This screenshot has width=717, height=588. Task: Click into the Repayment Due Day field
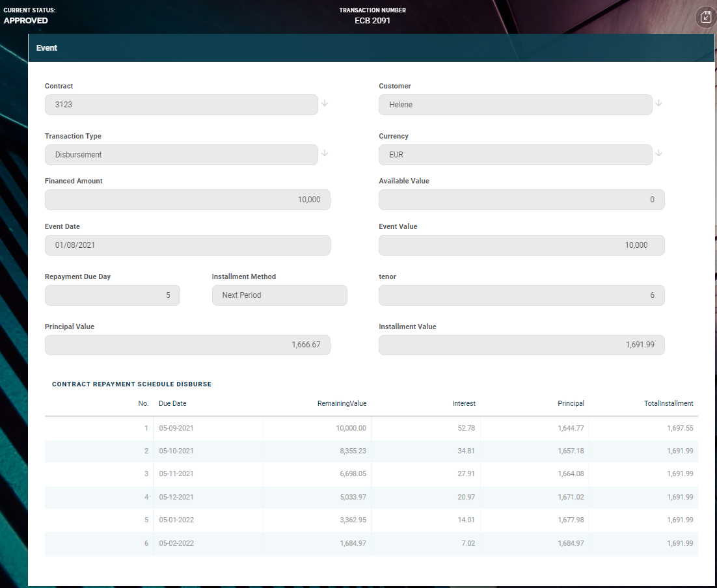pyautogui.click(x=112, y=295)
